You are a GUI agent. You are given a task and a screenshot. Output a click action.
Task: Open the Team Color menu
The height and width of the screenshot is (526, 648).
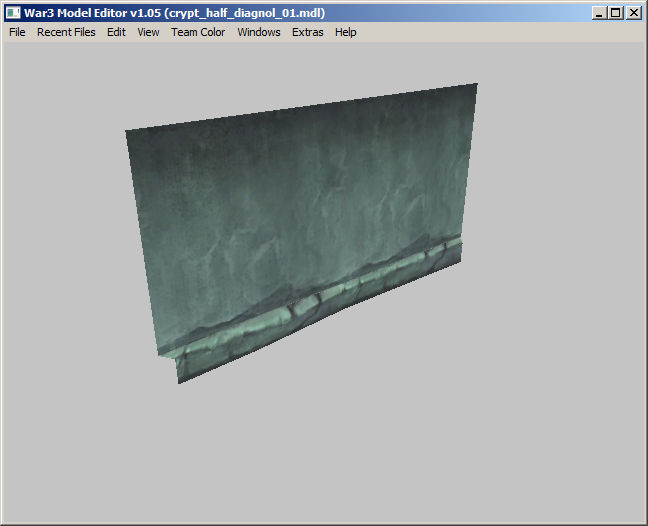[198, 32]
